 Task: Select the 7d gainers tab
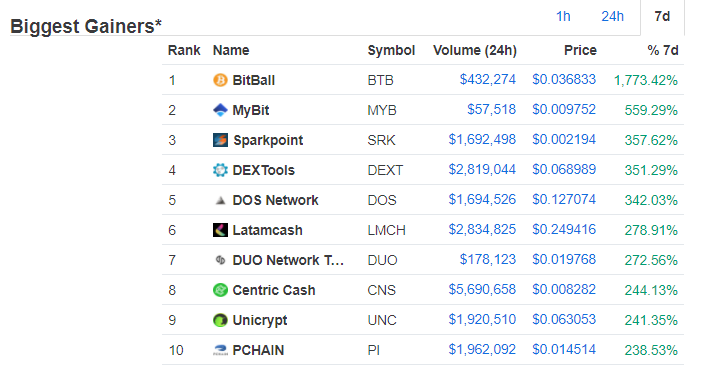(662, 17)
